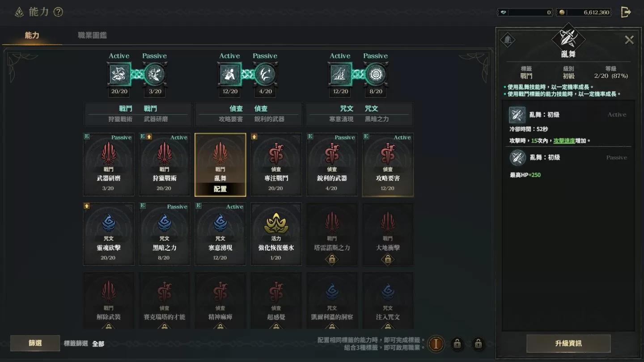Screen dimensions: 644x362
Task: Select the 狩獵戰術 skill card
Action: click(165, 164)
